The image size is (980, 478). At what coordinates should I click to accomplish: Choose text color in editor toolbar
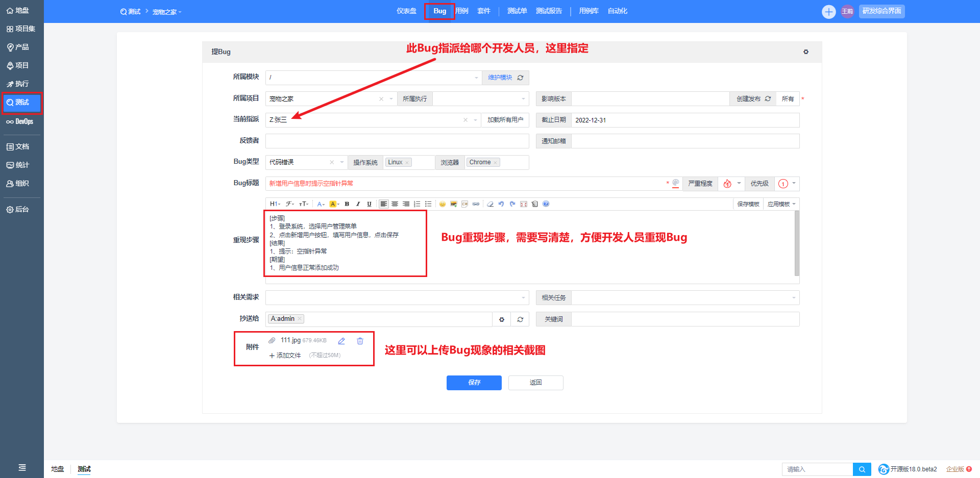(321, 204)
